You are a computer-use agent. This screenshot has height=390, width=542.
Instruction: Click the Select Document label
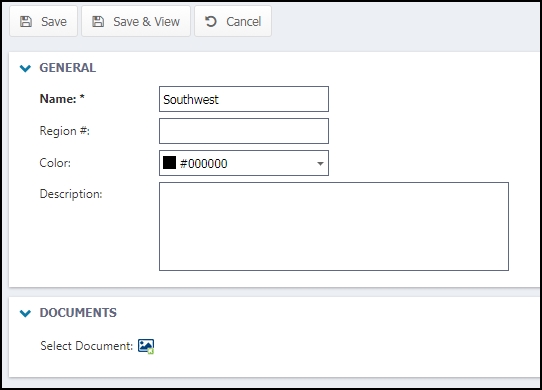click(86, 346)
